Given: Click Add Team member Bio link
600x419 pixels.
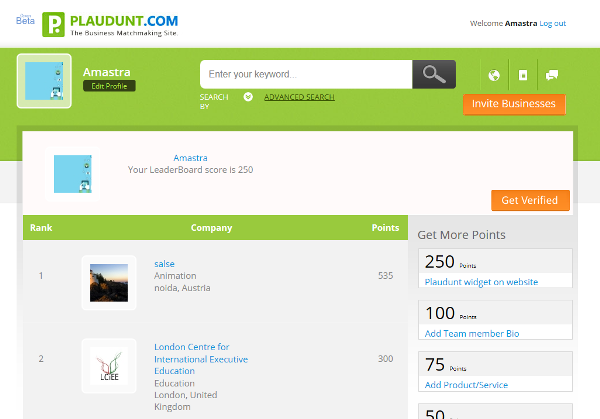Looking at the screenshot, I should coord(472,333).
